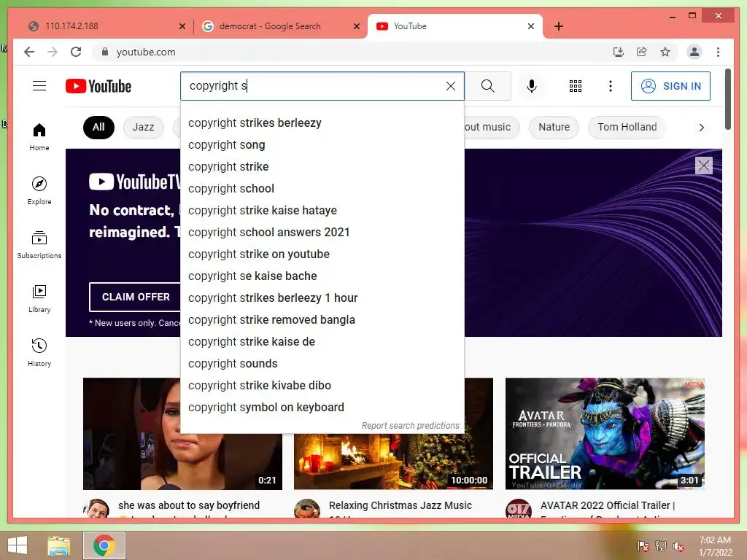Viewport: 747px width, 560px height.
Task: Open Subscriptions in the sidebar
Action: (x=39, y=245)
